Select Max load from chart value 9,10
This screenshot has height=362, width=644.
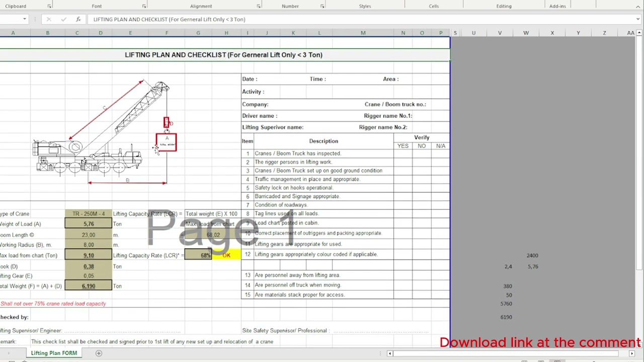[x=89, y=255]
